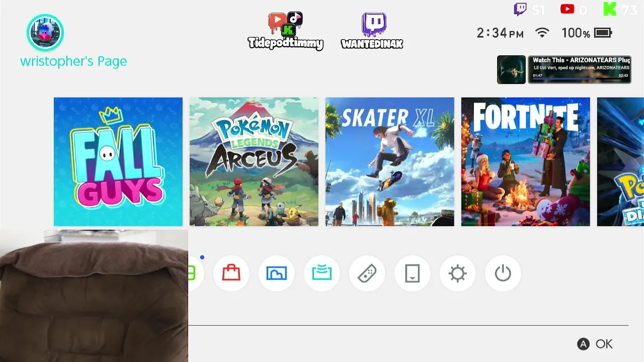Click the Wi-Fi signal indicator

(x=542, y=33)
